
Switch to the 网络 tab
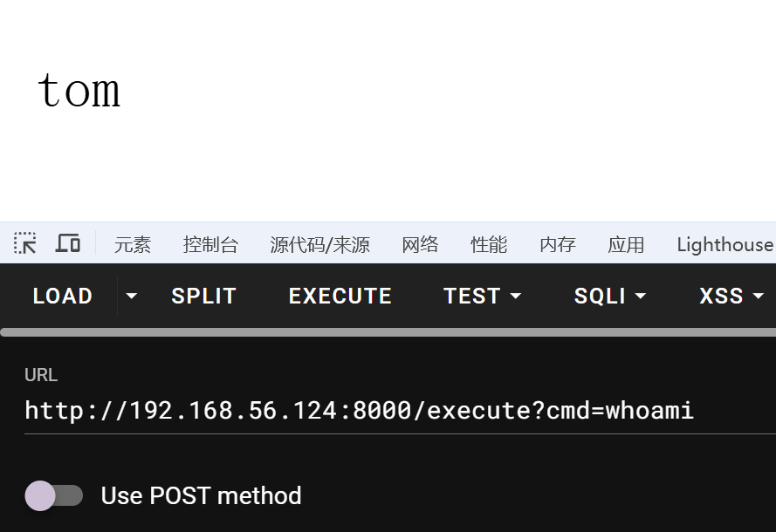[420, 245]
